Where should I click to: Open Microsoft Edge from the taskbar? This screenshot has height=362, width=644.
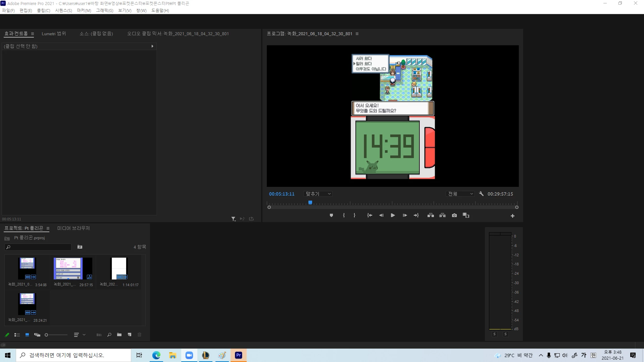click(156, 355)
